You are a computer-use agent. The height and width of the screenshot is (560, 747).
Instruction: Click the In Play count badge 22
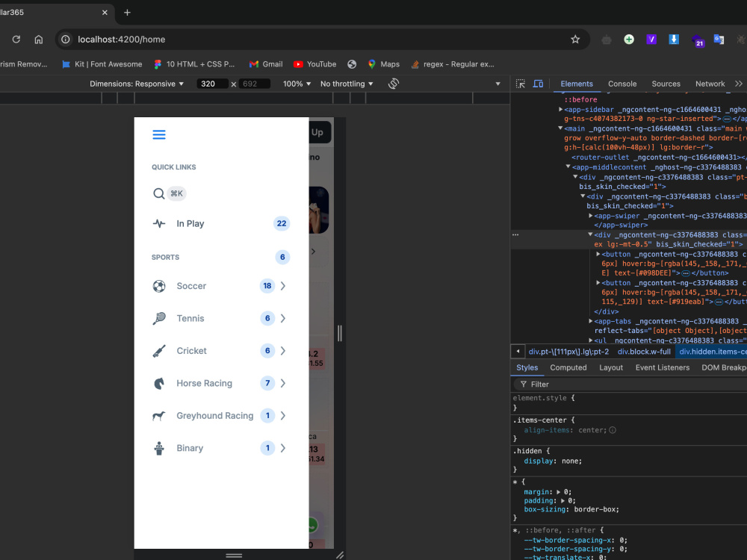click(282, 223)
